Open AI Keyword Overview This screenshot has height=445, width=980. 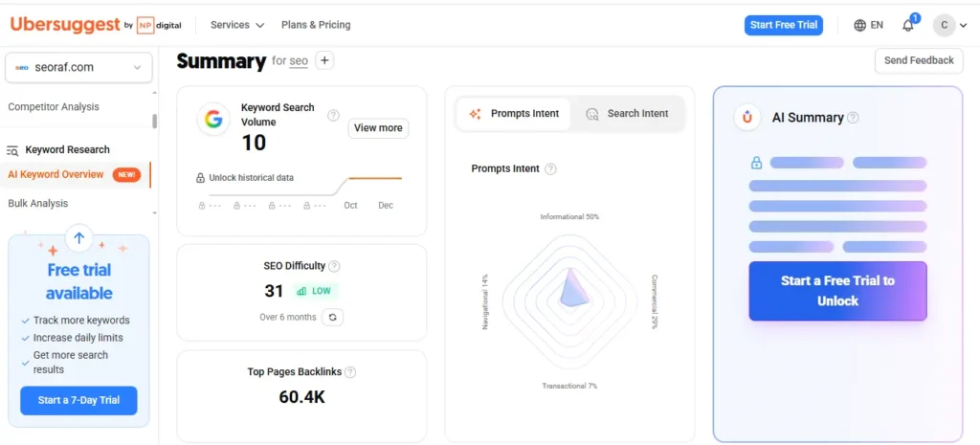(x=56, y=174)
